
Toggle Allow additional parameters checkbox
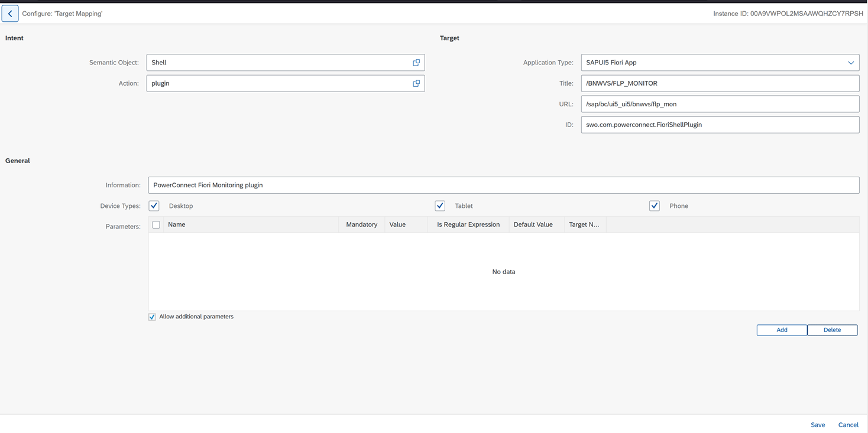153,317
